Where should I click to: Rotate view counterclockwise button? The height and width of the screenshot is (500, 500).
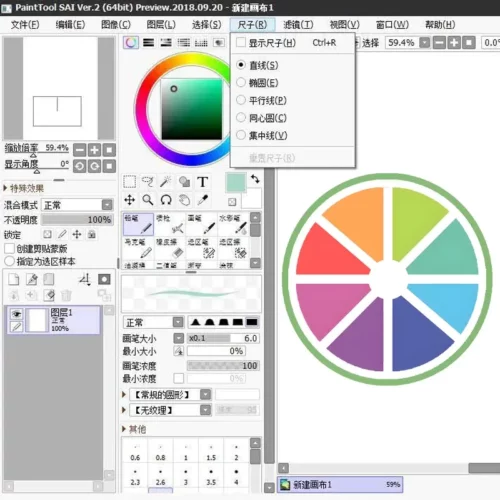coord(79,166)
